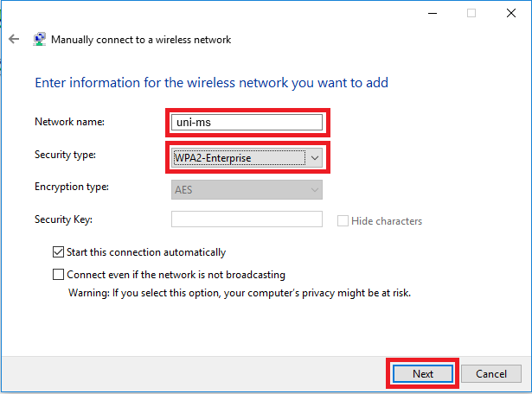The image size is (532, 394).
Task: Go back using the back arrow
Action: (x=13, y=40)
